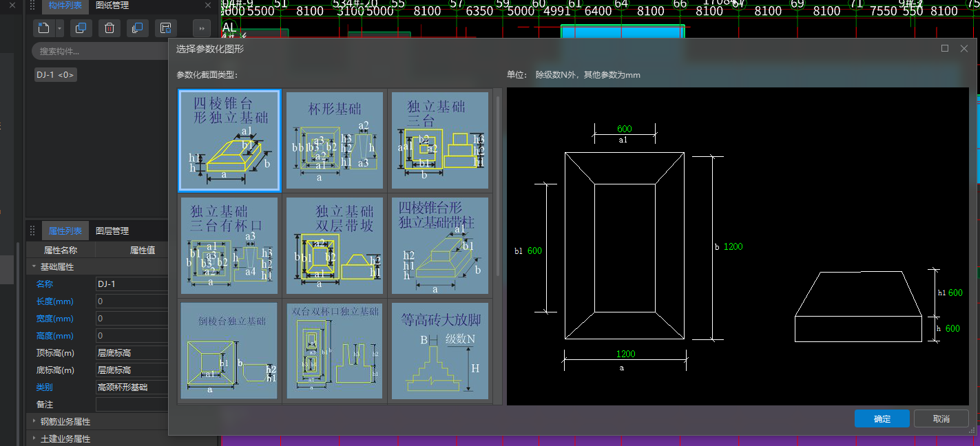Click the drag handle of the component list panel

32,6
